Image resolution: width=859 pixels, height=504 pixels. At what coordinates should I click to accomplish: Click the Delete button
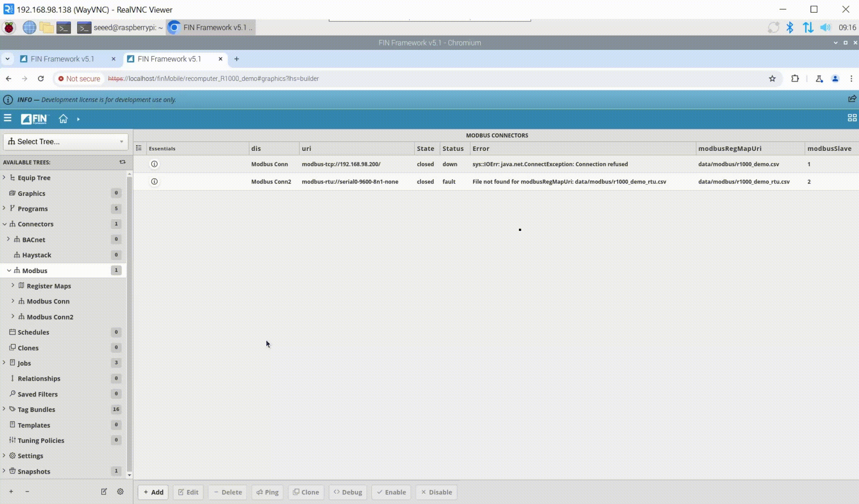[x=228, y=492]
